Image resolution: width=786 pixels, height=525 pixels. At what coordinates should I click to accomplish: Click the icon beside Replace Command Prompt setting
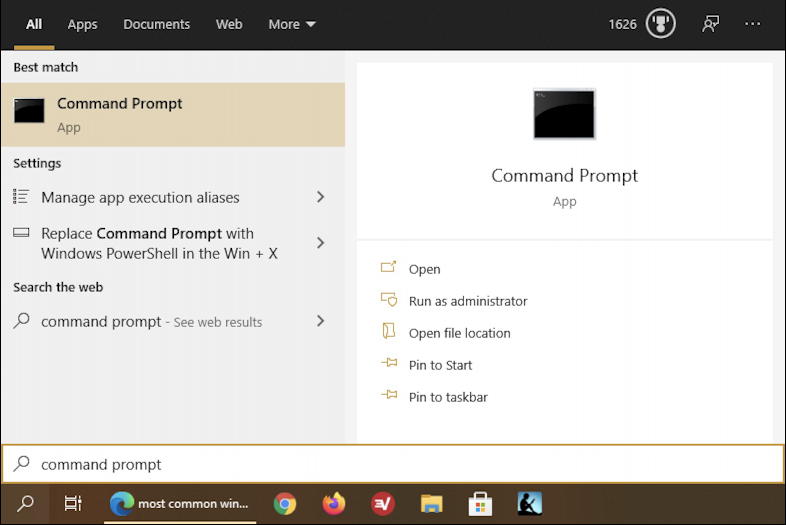(21, 233)
